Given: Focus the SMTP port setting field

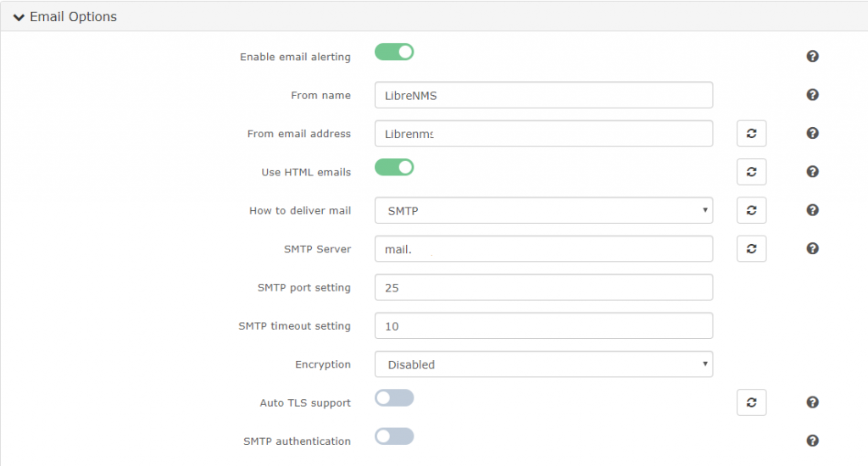Looking at the screenshot, I should point(543,287).
